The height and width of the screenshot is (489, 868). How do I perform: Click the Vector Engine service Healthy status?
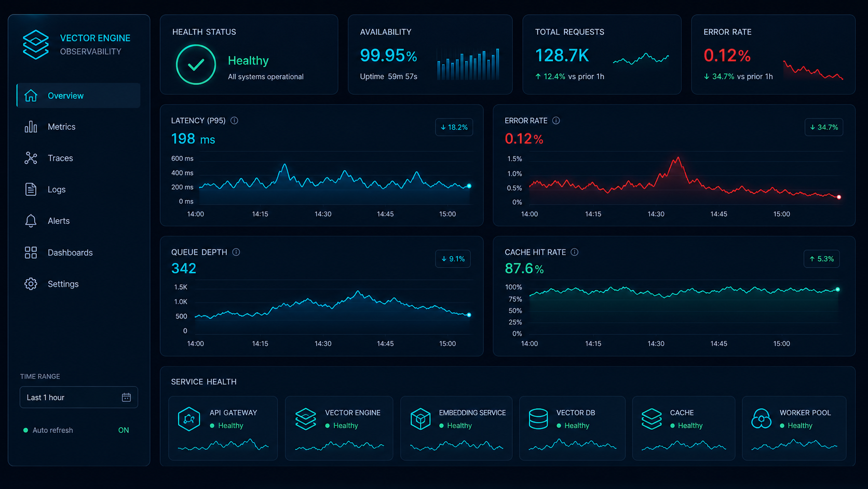point(342,426)
